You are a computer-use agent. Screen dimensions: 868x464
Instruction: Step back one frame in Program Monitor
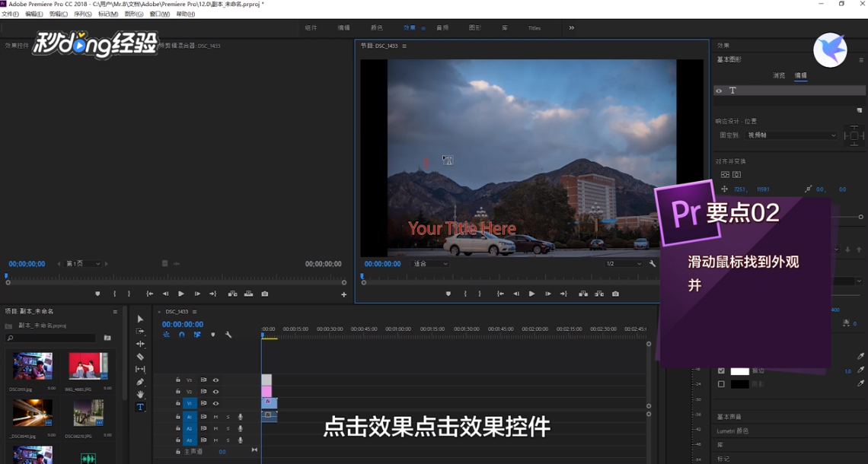516,294
